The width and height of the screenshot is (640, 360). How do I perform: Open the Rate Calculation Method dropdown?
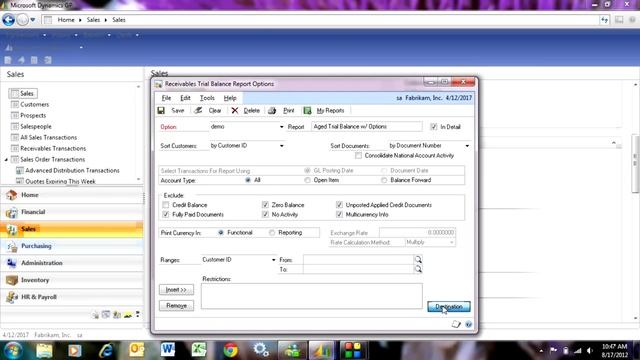pos(451,242)
